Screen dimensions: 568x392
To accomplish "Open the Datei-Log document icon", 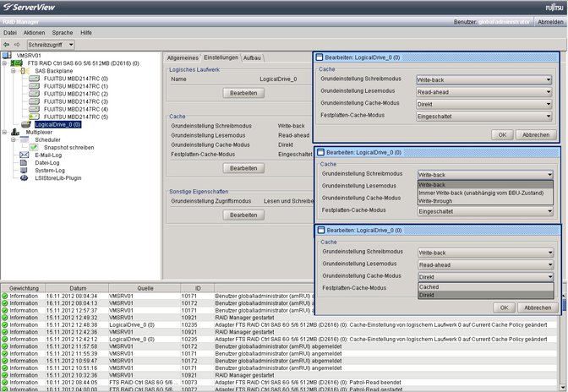I will point(24,162).
